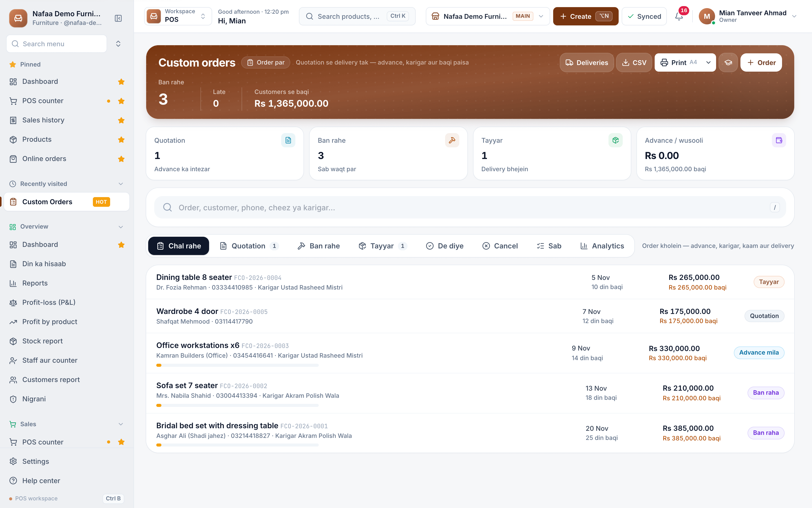Switch to the Quotation tab
Viewport: 812px width, 508px height.
(x=249, y=246)
